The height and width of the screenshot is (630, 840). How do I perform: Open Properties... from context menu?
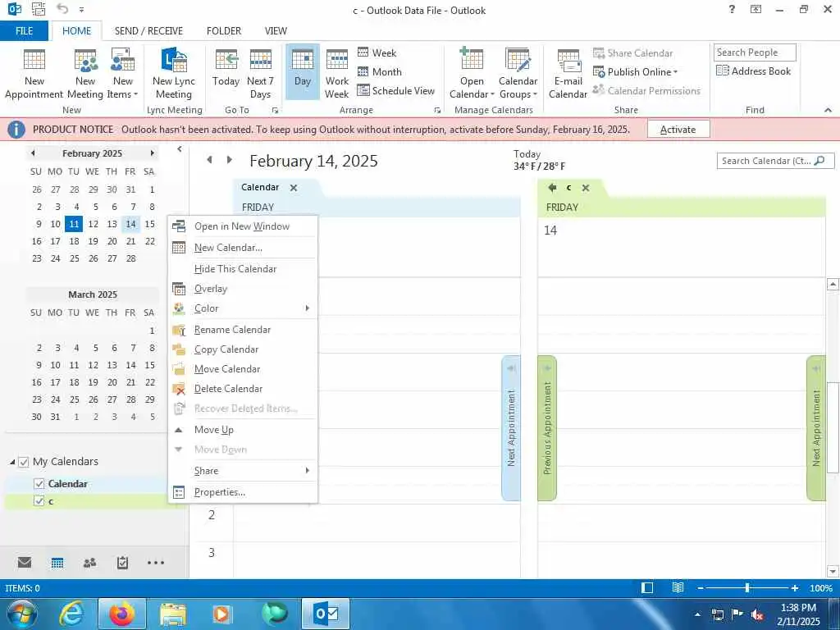pyautogui.click(x=243, y=492)
